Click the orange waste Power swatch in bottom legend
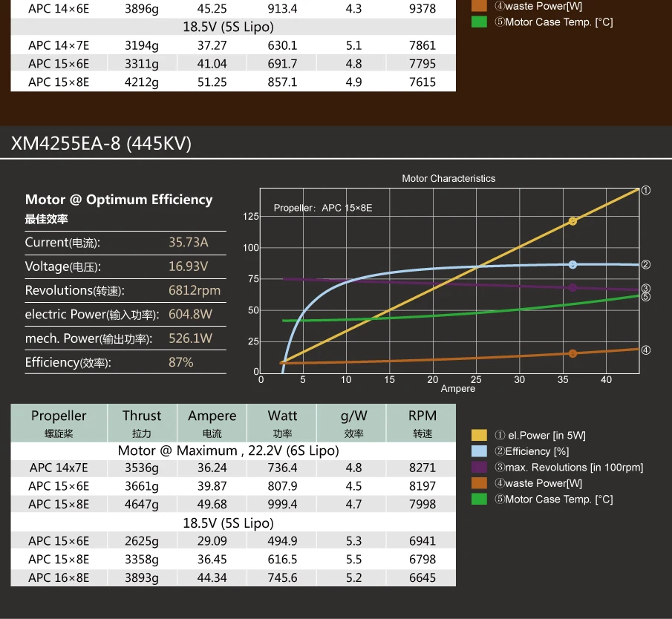Image resolution: width=672 pixels, height=619 pixels. [479, 483]
